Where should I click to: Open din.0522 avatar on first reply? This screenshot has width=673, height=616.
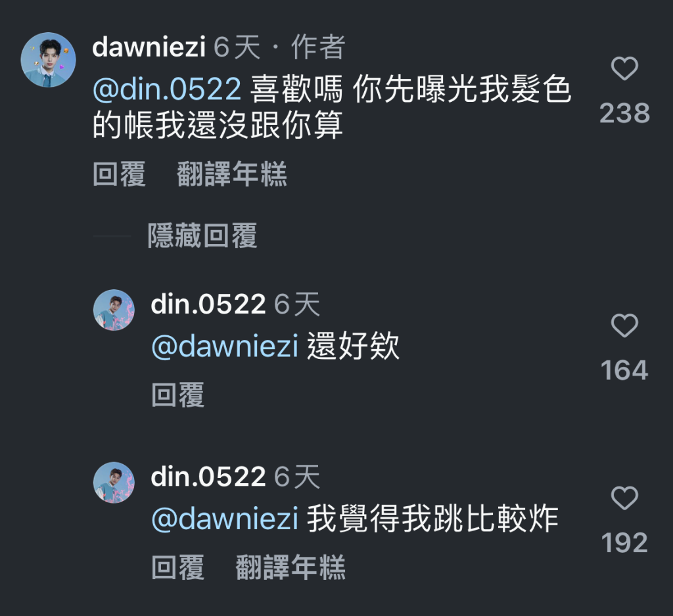point(114,310)
